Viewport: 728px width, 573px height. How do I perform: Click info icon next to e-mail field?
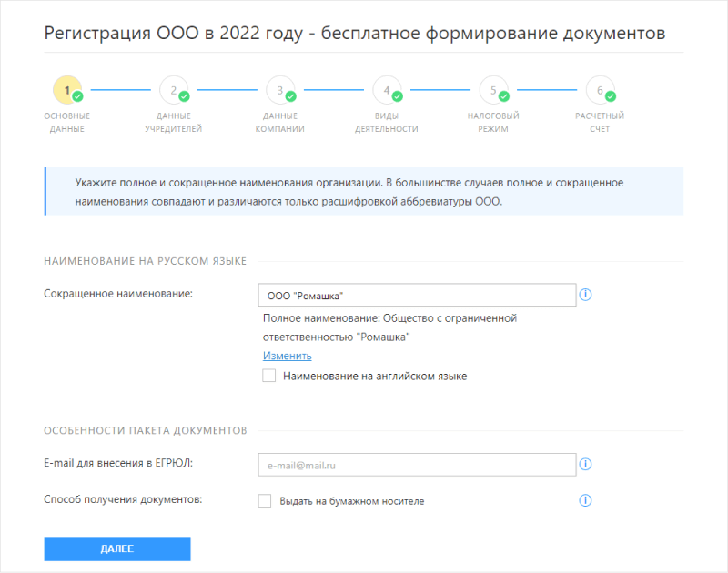click(x=586, y=465)
